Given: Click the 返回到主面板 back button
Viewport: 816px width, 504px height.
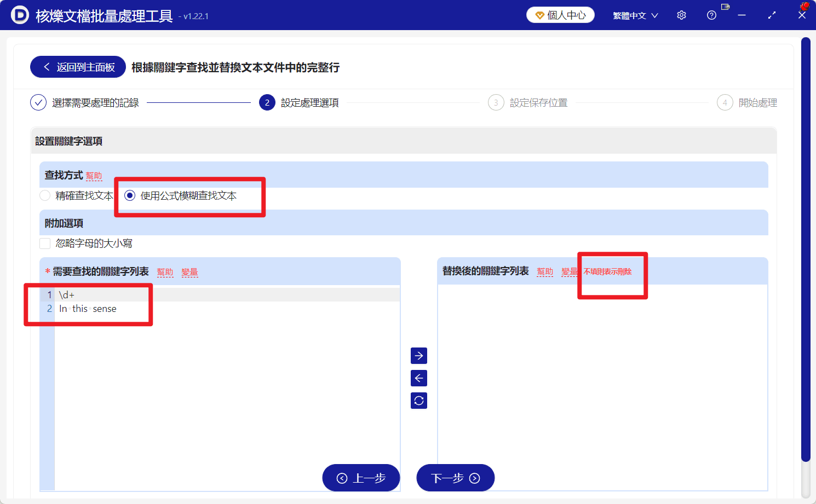Looking at the screenshot, I should click(x=77, y=66).
